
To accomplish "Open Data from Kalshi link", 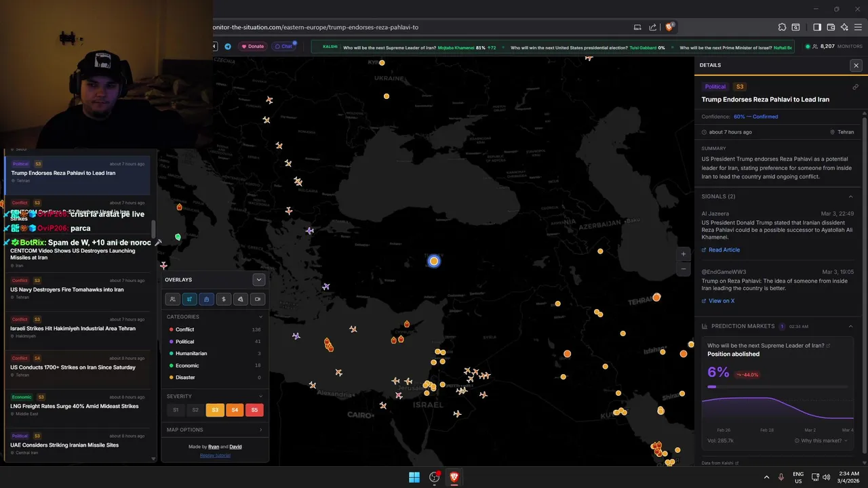I will tap(720, 463).
